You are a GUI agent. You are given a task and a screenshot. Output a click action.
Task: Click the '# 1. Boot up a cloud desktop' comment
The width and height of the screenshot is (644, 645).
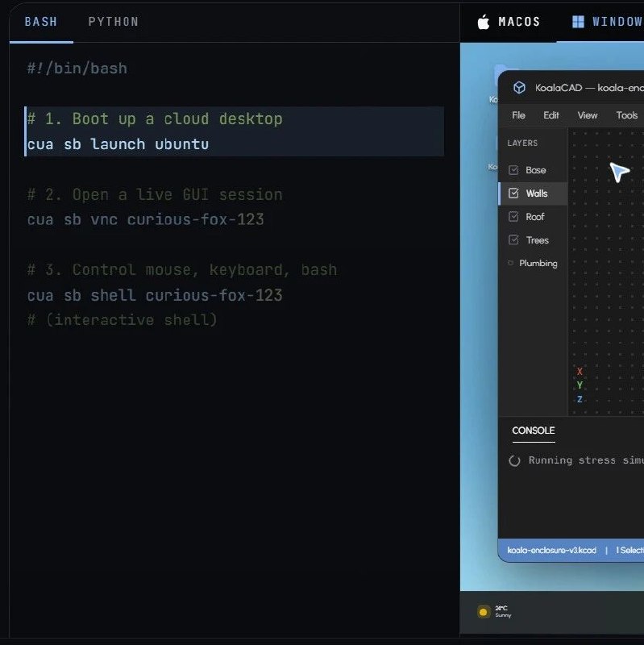point(155,119)
